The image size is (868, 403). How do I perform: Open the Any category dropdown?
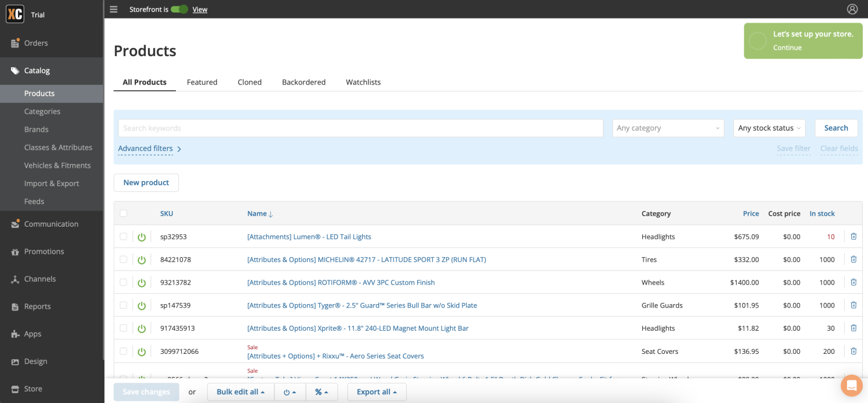point(668,128)
